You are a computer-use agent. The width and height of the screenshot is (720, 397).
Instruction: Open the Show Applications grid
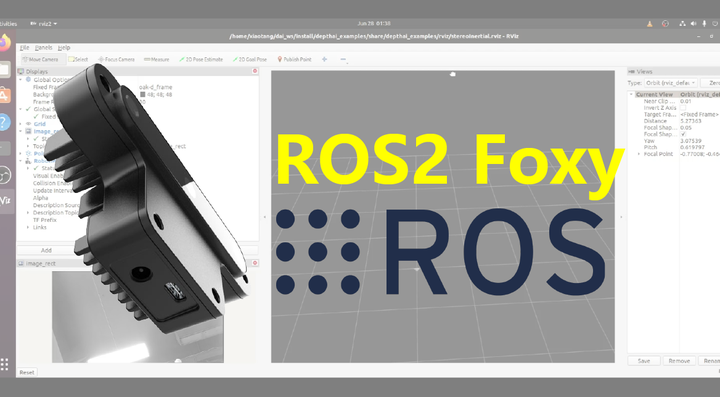(x=5, y=364)
